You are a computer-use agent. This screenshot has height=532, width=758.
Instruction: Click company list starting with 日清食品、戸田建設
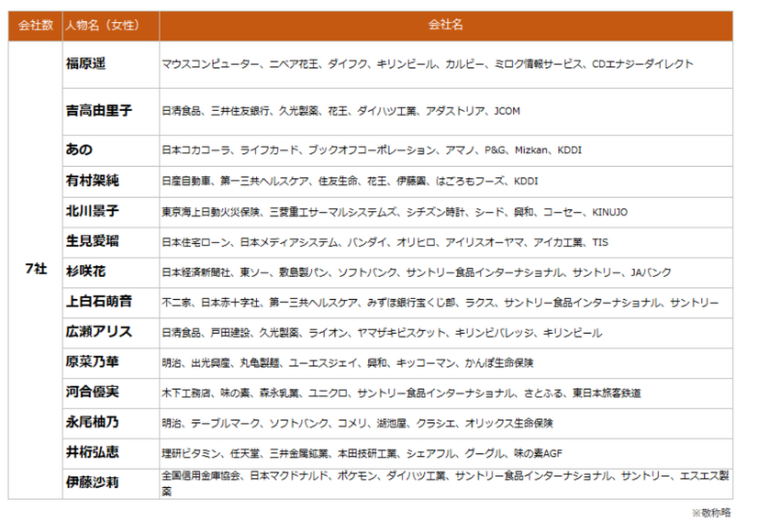click(382, 332)
